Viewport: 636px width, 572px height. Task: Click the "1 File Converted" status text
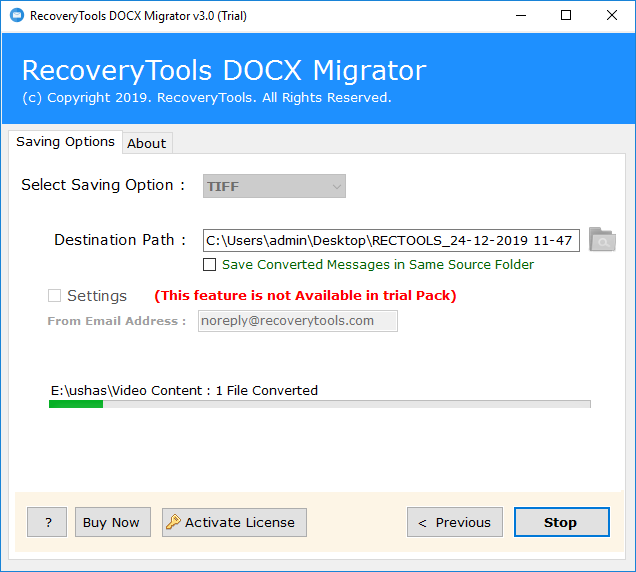coord(266,390)
